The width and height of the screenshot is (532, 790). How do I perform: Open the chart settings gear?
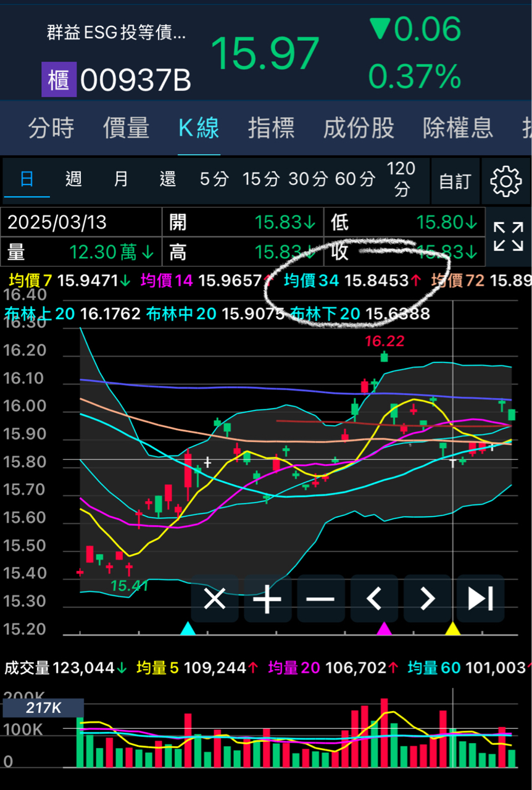pyautogui.click(x=505, y=180)
